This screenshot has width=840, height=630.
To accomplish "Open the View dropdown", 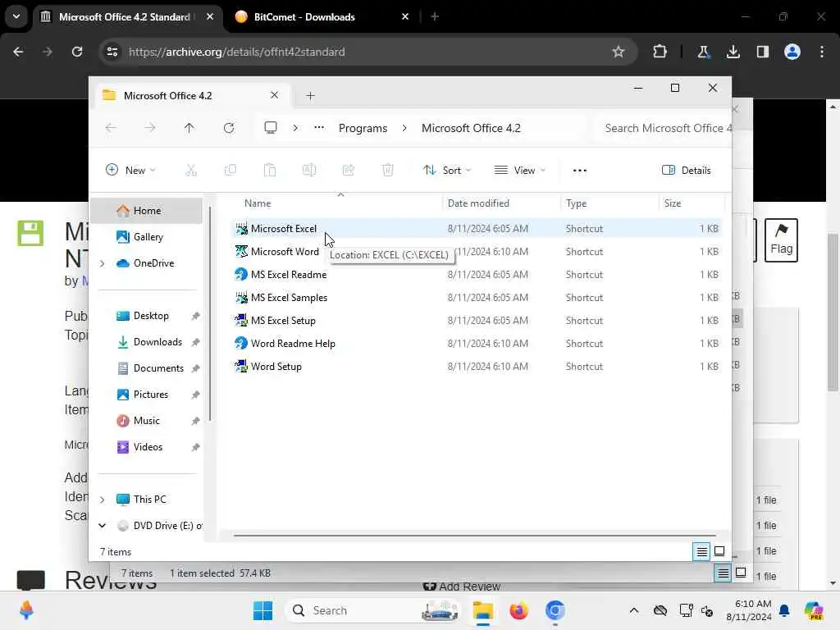I will coord(519,171).
